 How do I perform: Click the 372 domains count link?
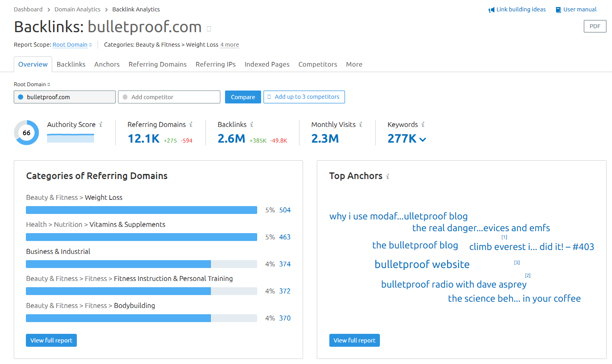point(285,291)
